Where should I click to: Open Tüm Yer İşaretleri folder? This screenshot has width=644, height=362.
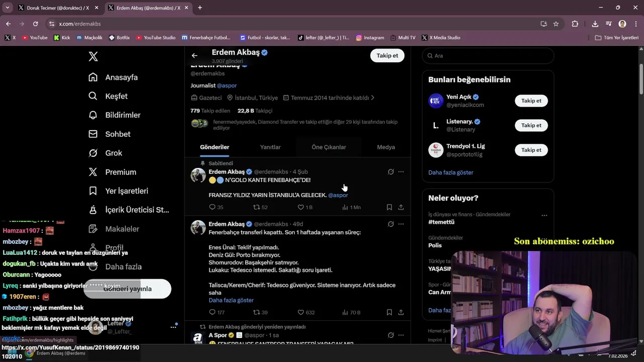(x=617, y=38)
